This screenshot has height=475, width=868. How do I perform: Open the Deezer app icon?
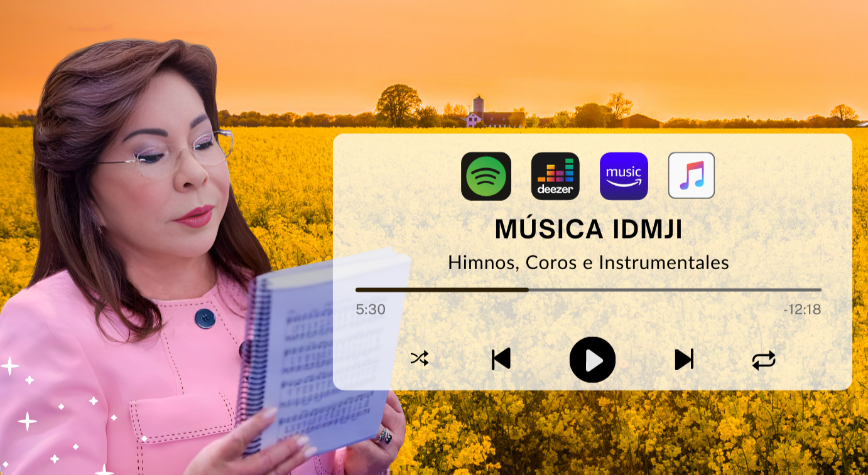[x=556, y=176]
